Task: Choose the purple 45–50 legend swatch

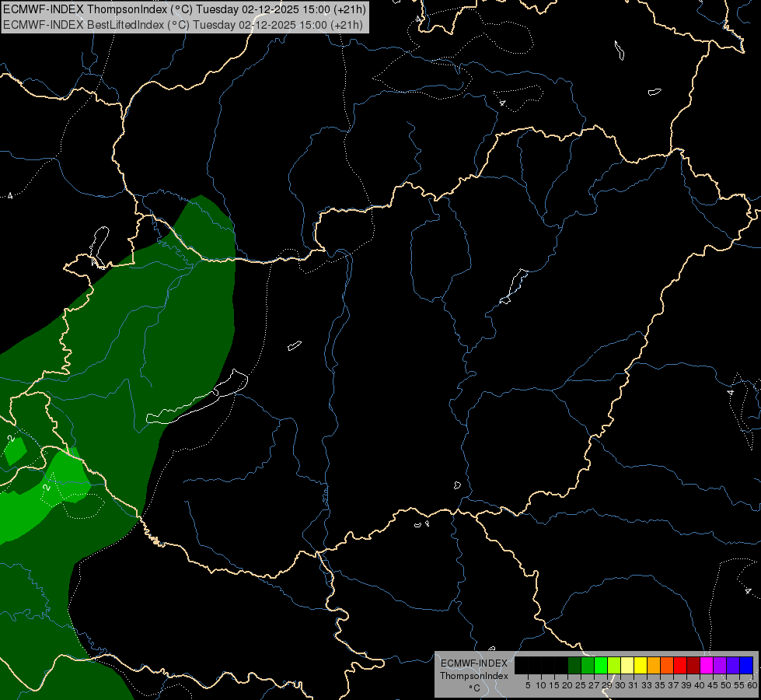Action: click(x=720, y=665)
